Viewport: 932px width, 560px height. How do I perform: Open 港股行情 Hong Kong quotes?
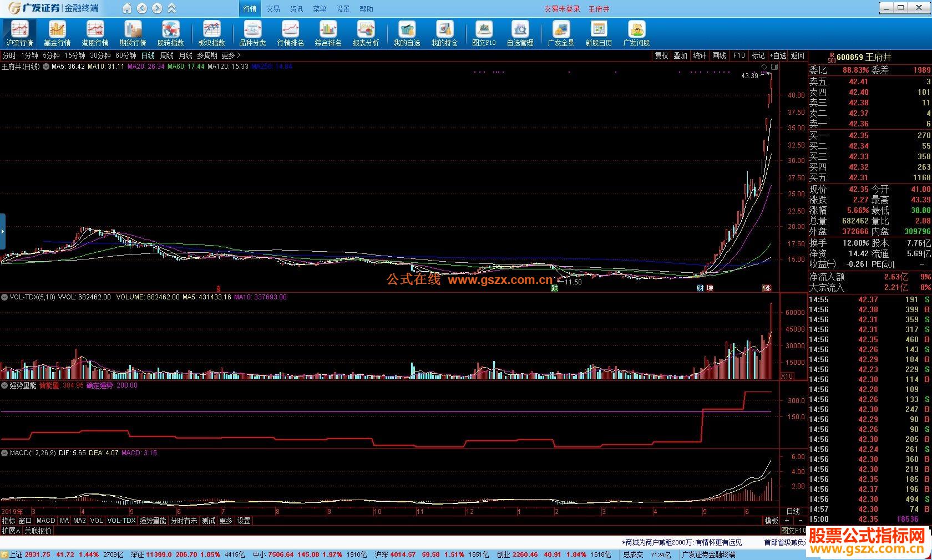point(95,33)
